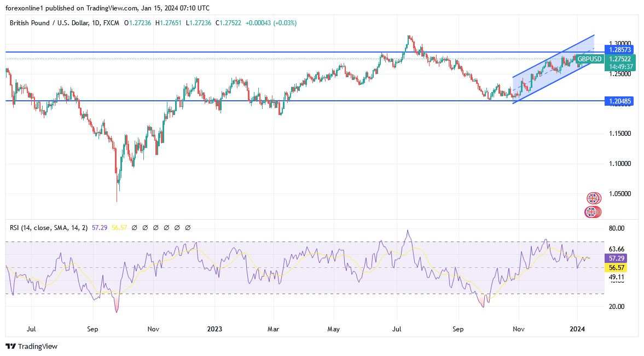Click the 2023 label on the time axis
This screenshot has width=644, height=356.
coord(214,329)
